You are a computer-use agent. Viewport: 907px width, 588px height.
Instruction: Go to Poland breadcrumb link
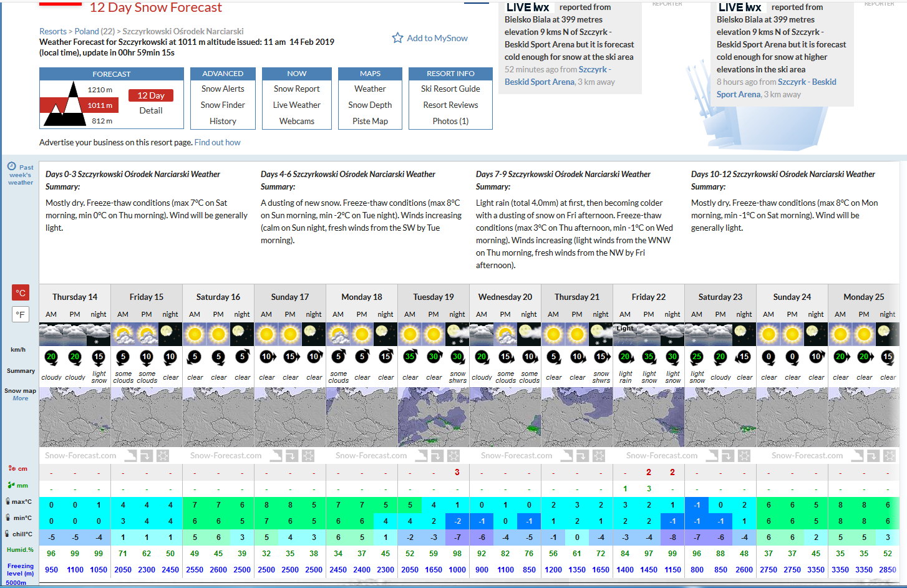click(87, 31)
